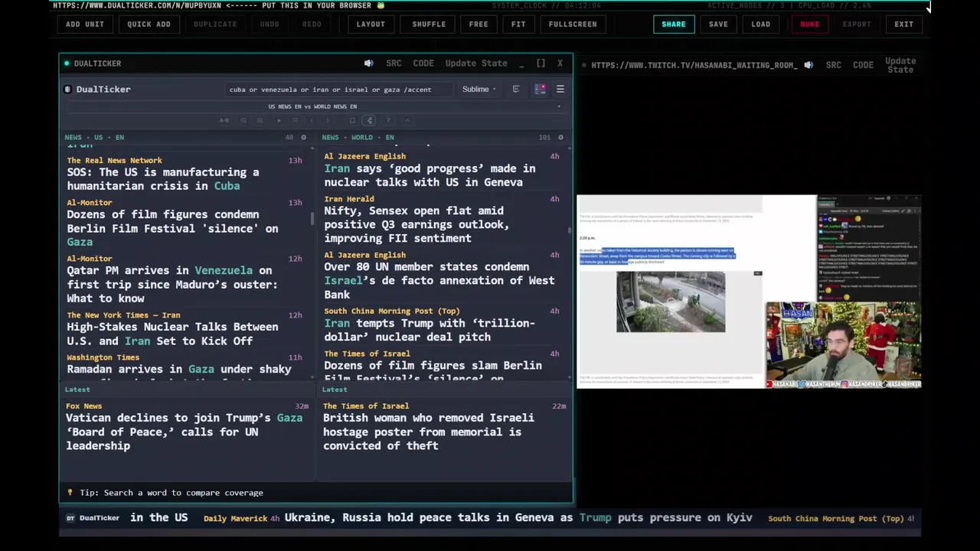Open settings gear of NEWS WORLD EN column
Image resolution: width=980 pixels, height=551 pixels.
point(560,138)
